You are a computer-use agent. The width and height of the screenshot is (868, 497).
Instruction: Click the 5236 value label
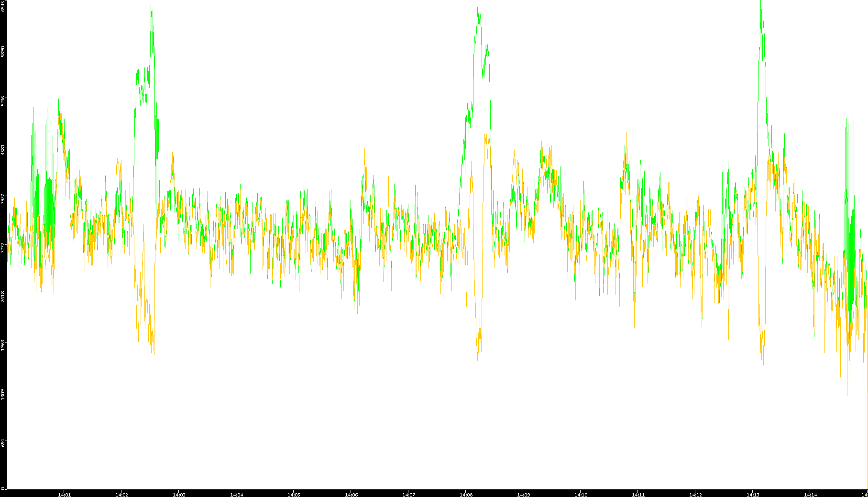(3, 101)
